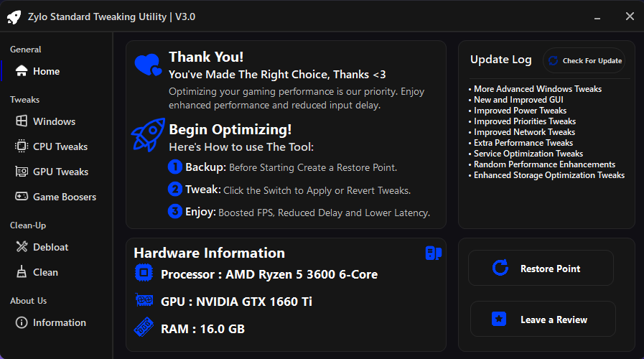Click the blue graphics card icon by GPU
644x359 pixels.
point(144,300)
